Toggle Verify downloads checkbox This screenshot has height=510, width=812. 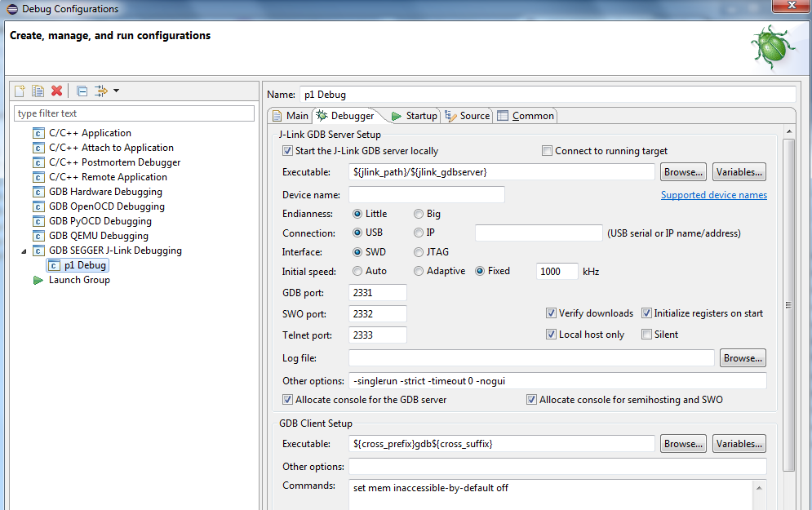pyautogui.click(x=551, y=313)
